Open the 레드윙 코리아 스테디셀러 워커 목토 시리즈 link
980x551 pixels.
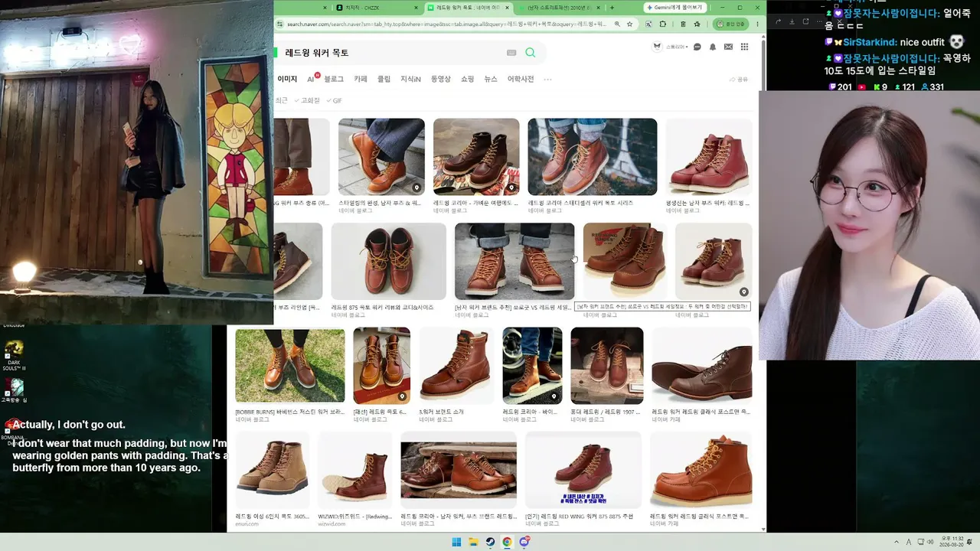click(580, 204)
